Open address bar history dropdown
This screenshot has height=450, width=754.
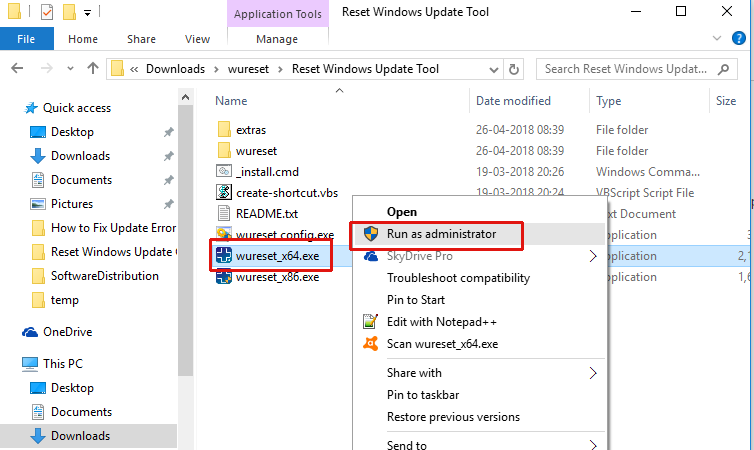point(493,70)
